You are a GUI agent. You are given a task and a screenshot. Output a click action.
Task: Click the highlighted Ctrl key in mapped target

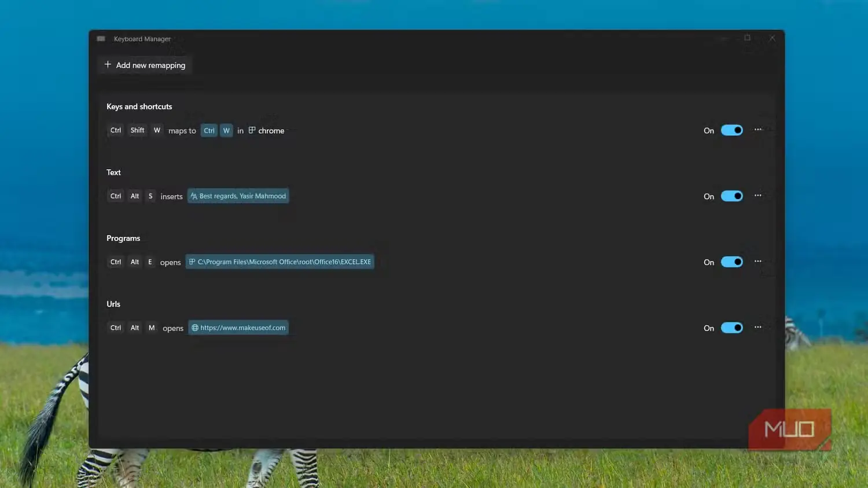pyautogui.click(x=209, y=130)
